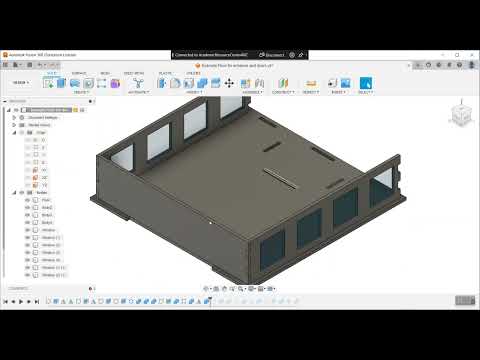The width and height of the screenshot is (480, 360).
Task: Select the Fillet tool in Modify group
Action: 175,83
